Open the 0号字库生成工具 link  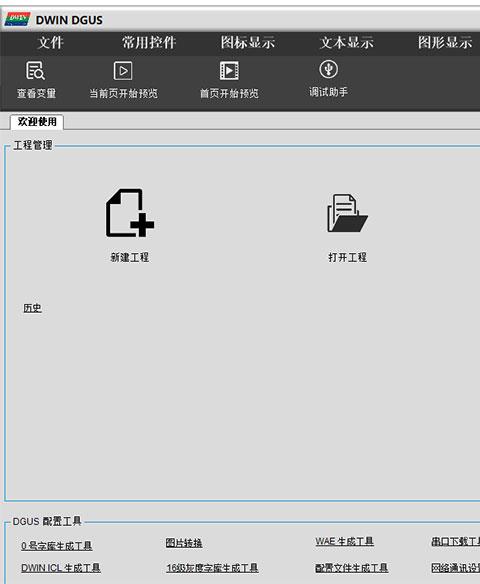coord(57,546)
